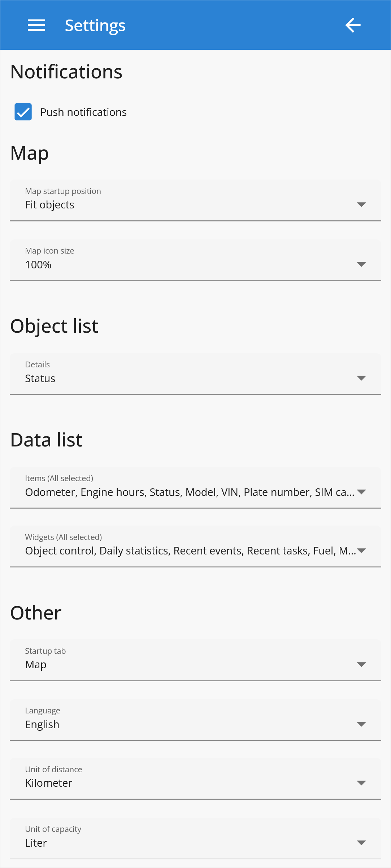Image resolution: width=391 pixels, height=868 pixels.
Task: Click the Details dropdown arrow
Action: 361,378
